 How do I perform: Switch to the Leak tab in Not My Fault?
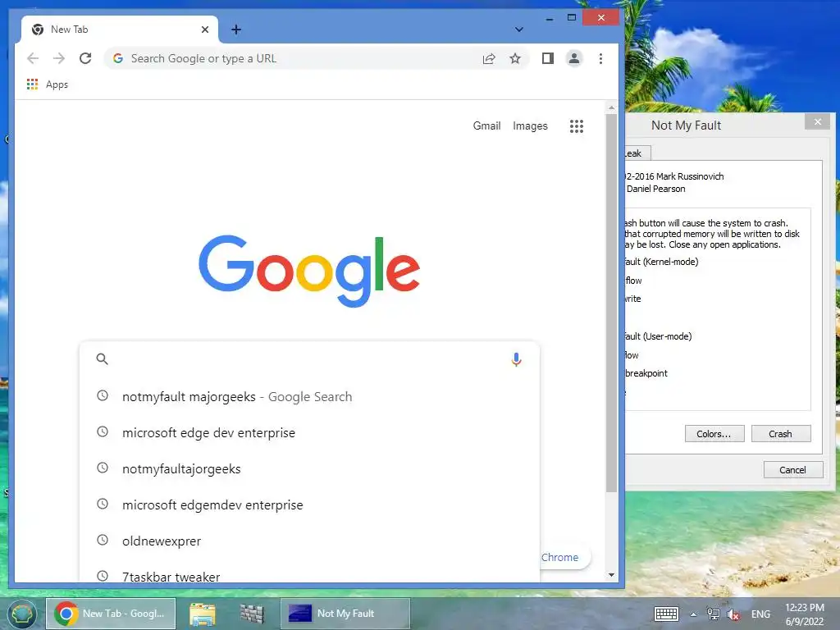pos(637,153)
